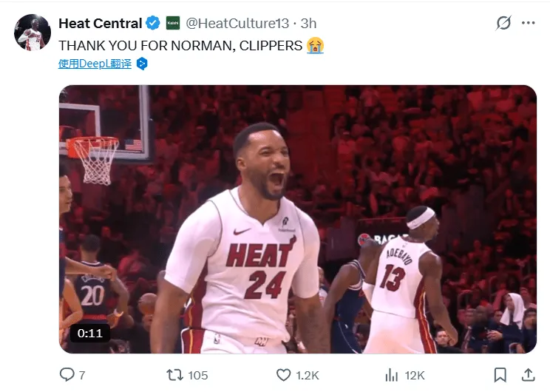This screenshot has height=392, width=550.
Task: Open the share post arrow icon
Action: pyautogui.click(x=528, y=374)
